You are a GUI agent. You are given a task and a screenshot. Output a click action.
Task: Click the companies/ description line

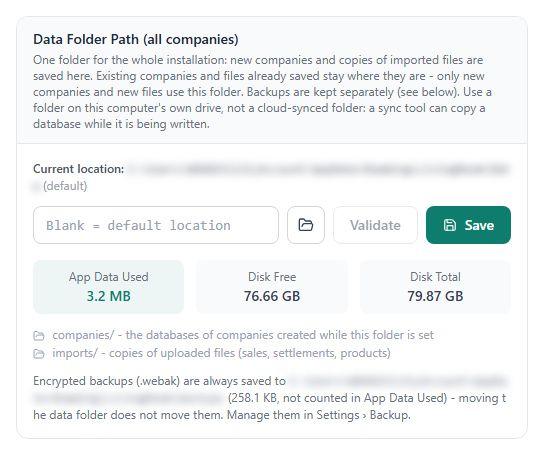pos(243,335)
